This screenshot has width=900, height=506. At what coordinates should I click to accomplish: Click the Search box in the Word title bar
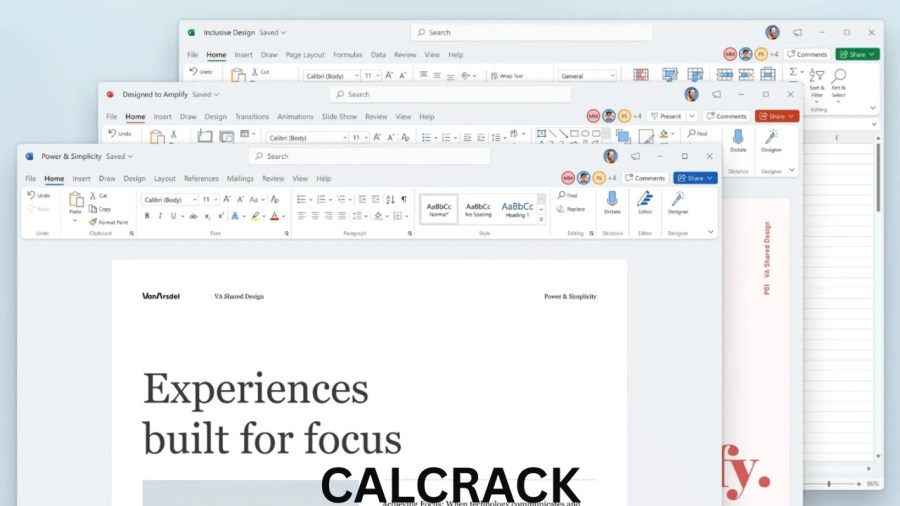pos(369,156)
